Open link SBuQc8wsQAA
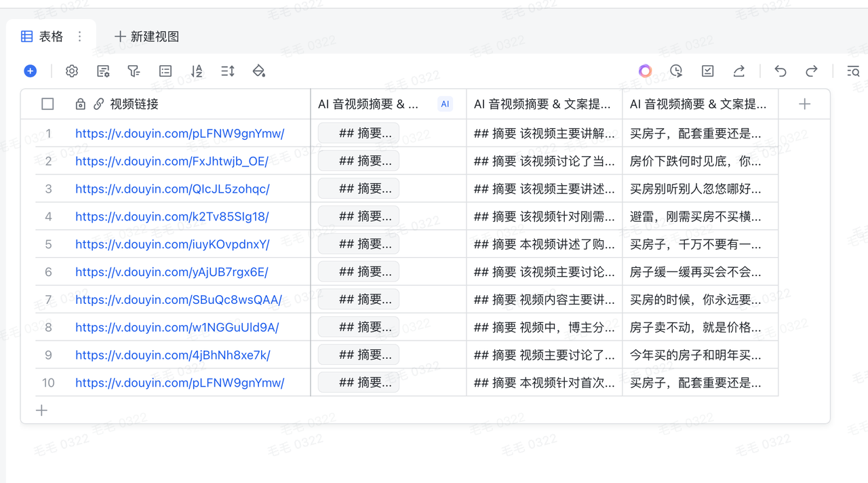 coord(178,300)
